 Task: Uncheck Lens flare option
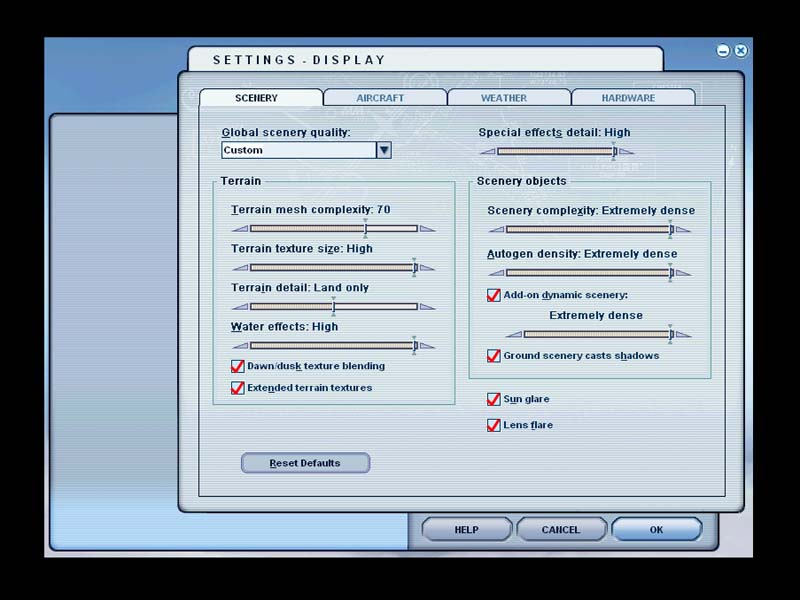click(493, 426)
